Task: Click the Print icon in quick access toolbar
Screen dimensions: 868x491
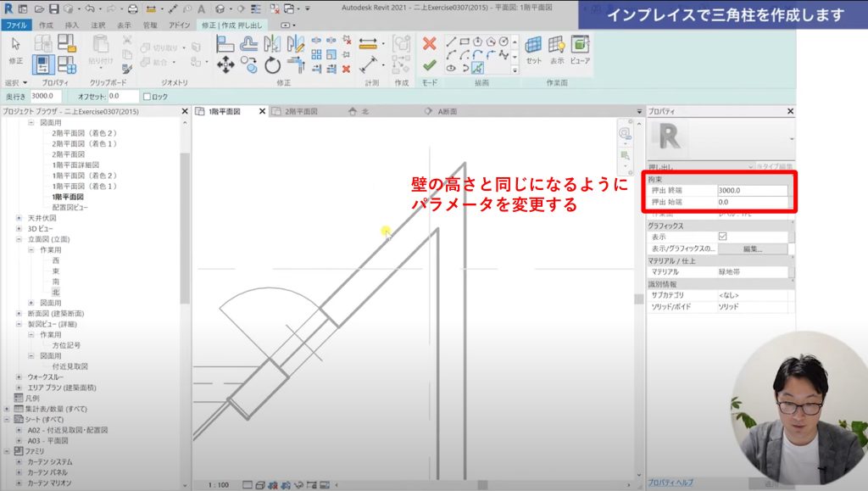Action: (x=131, y=9)
